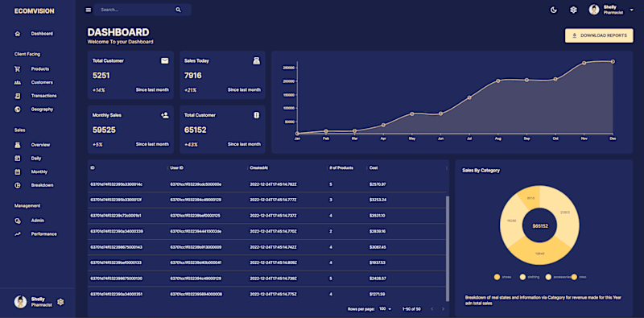644x318 pixels.
Task: Click cost cell $2570.97
Action: click(378, 184)
